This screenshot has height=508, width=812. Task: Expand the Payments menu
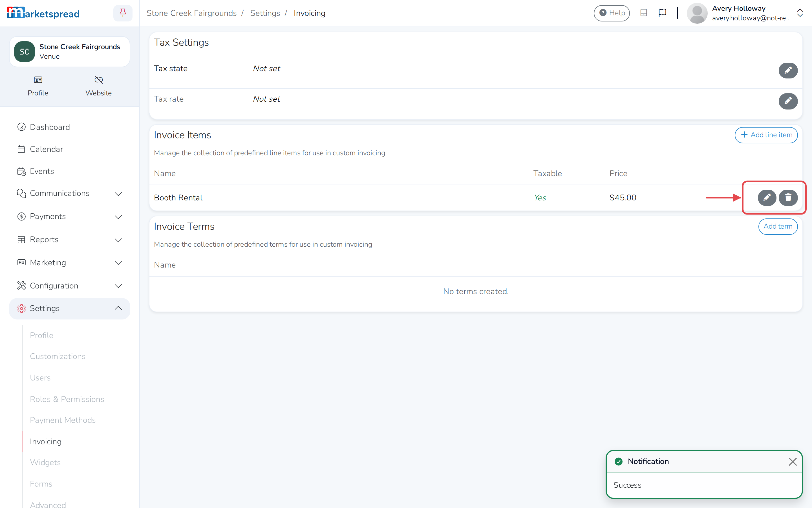69,217
